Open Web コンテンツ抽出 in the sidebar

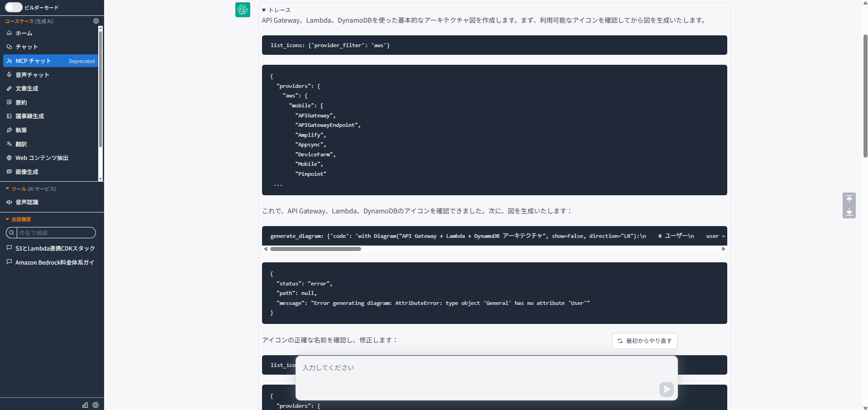tap(50, 158)
